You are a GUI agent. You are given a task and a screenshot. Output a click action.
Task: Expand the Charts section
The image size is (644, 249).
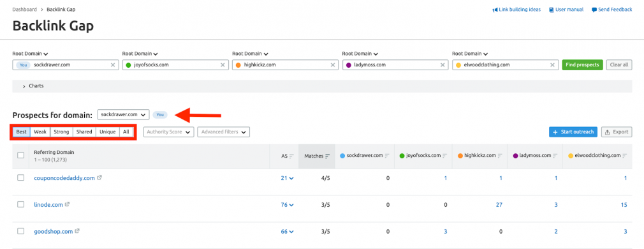click(33, 86)
